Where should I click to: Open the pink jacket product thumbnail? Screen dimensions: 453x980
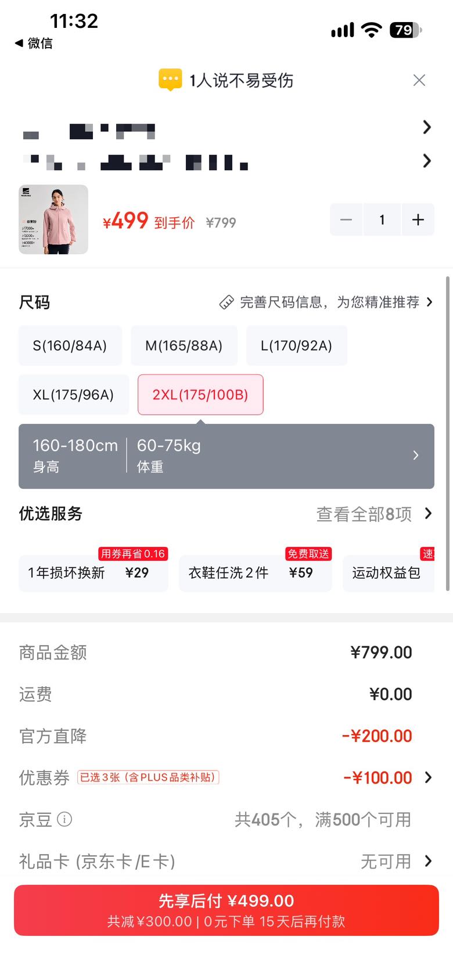click(x=53, y=219)
